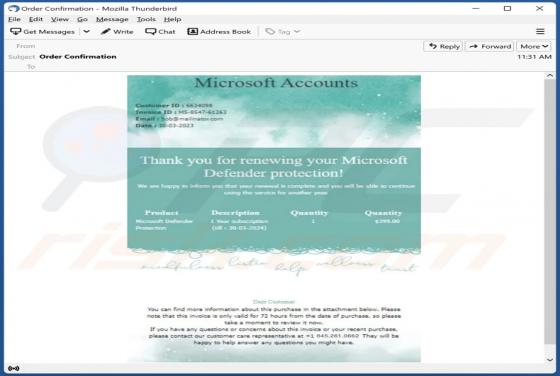
Task: Click the 11:31 AM timestamp
Action: point(534,57)
